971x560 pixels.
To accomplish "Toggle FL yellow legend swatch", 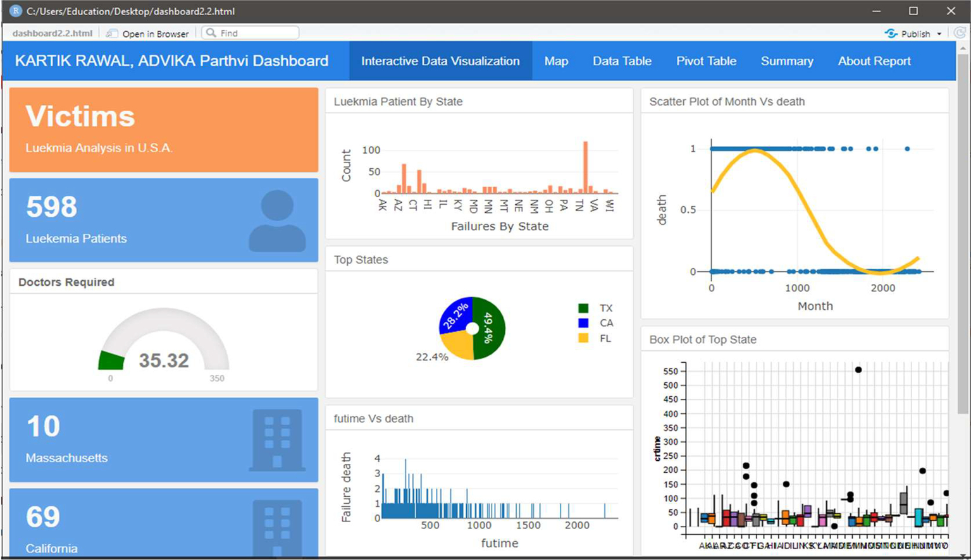I will pos(583,338).
